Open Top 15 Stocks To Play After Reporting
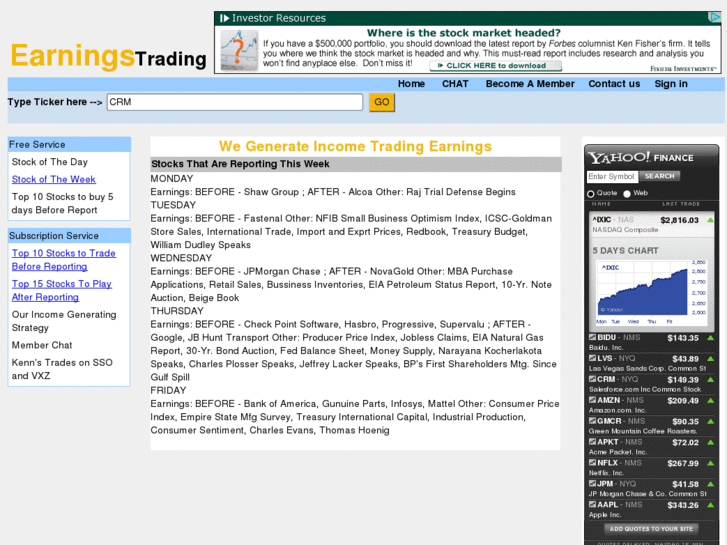 [62, 290]
